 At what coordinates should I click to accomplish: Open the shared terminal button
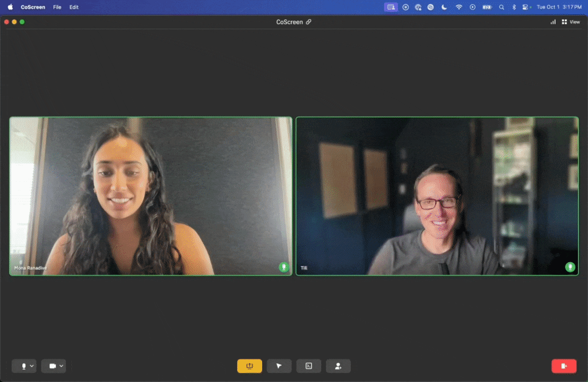309,366
